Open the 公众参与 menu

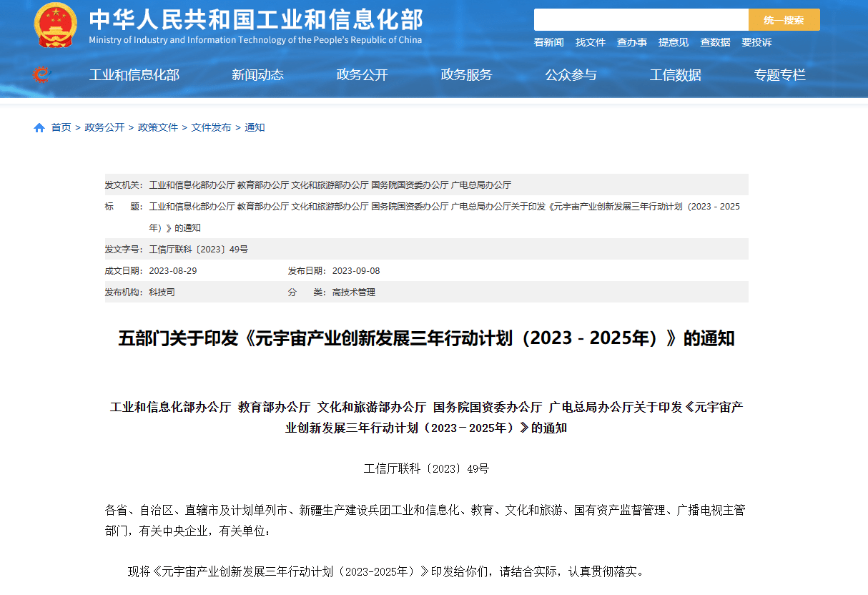pyautogui.click(x=571, y=74)
